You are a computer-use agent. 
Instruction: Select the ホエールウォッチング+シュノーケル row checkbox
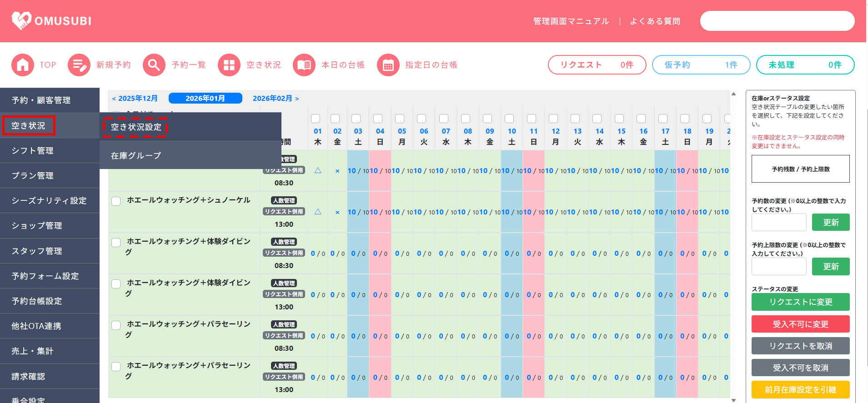click(116, 201)
